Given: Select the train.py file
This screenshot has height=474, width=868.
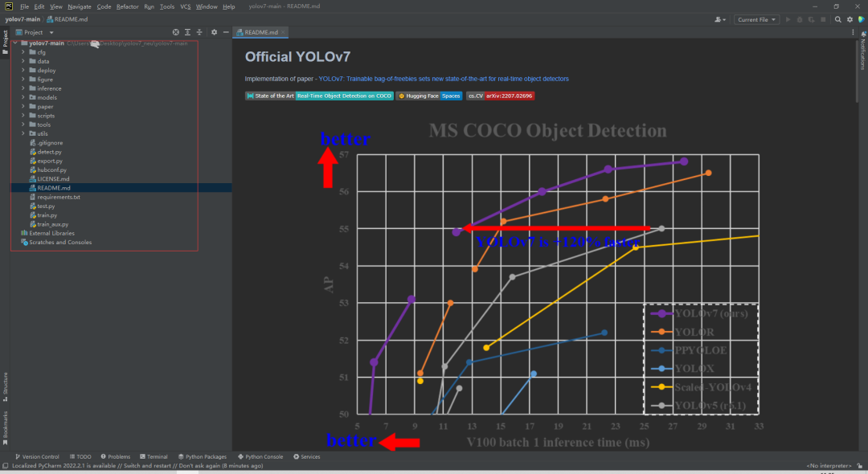Looking at the screenshot, I should point(47,215).
